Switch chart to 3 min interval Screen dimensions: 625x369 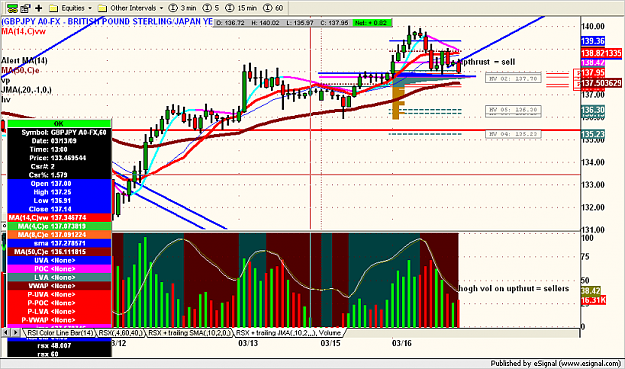coord(182,8)
